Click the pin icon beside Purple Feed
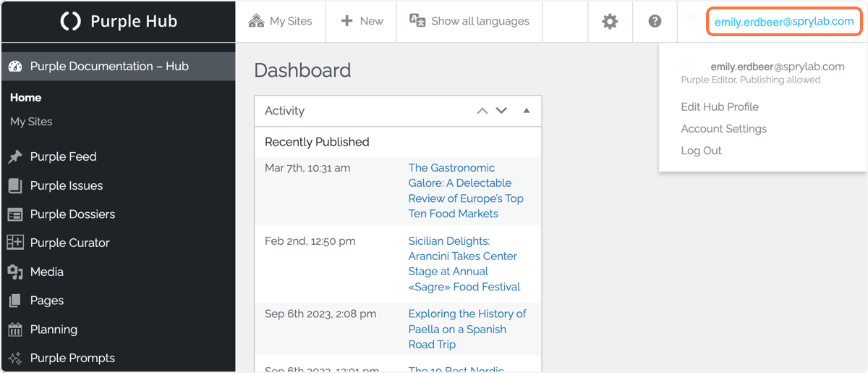Viewport: 868px width, 373px height. [x=15, y=156]
